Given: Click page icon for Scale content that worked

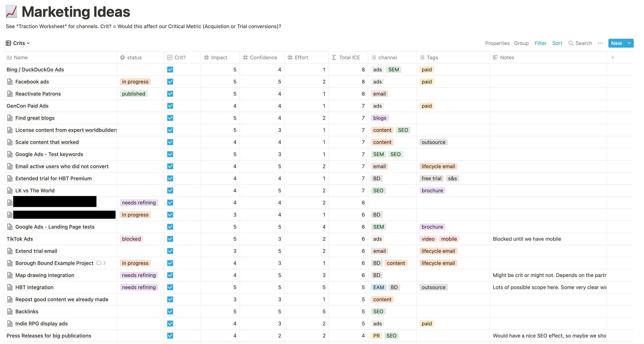Looking at the screenshot, I should pos(10,142).
